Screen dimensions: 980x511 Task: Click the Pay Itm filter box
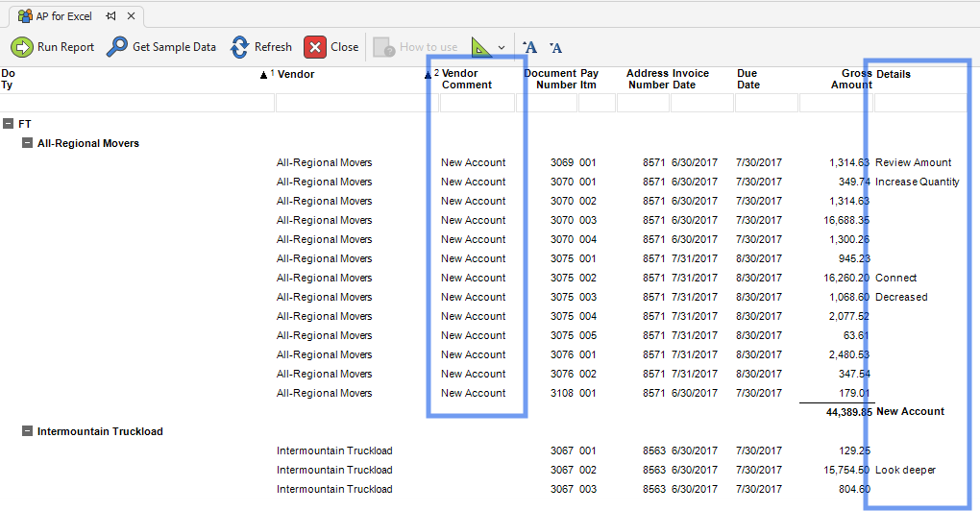(x=597, y=103)
